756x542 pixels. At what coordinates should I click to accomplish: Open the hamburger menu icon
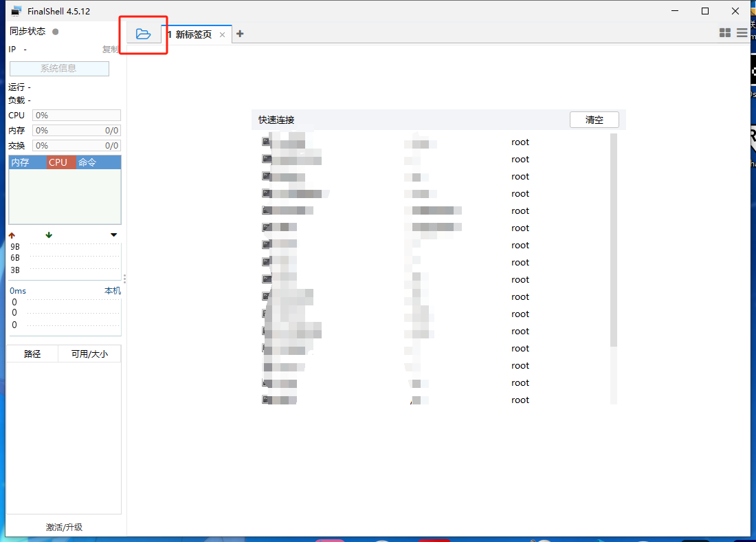[x=742, y=33]
